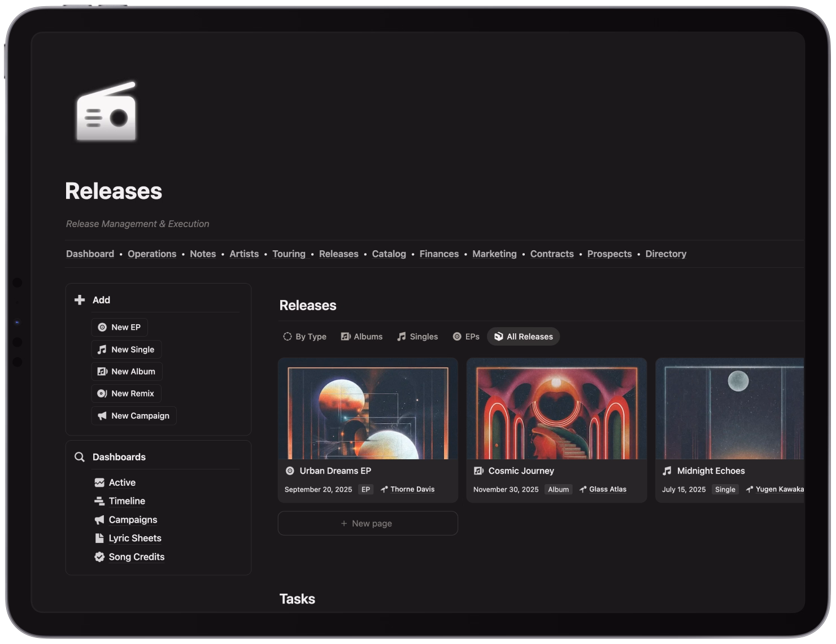Click the artist icon beside Glass Atlas
The width and height of the screenshot is (836, 644).
[582, 489]
